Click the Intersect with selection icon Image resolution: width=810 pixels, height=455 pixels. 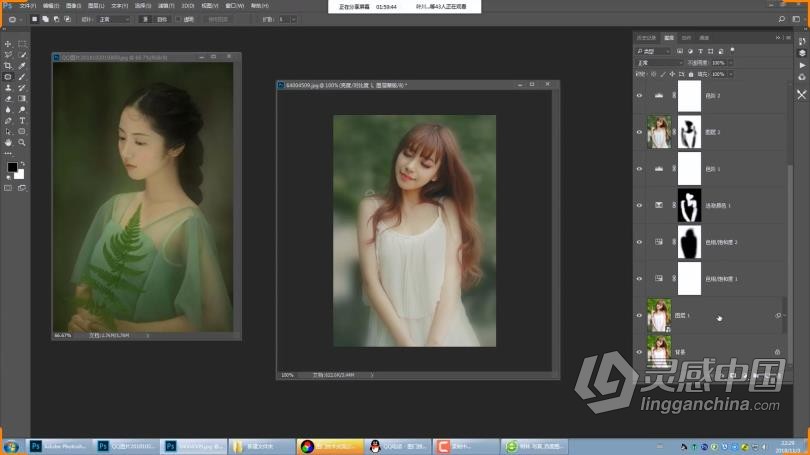(x=67, y=19)
